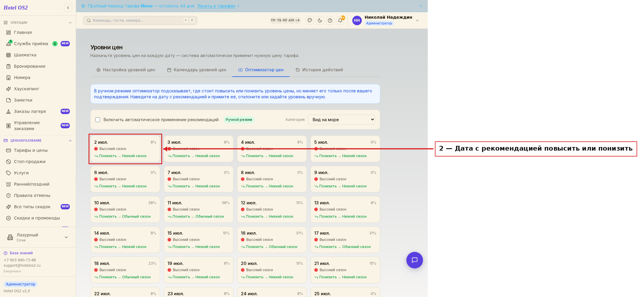Open Шахматка in the sidebar menu
Image resolution: width=644 pixels, height=297 pixels.
38,55
